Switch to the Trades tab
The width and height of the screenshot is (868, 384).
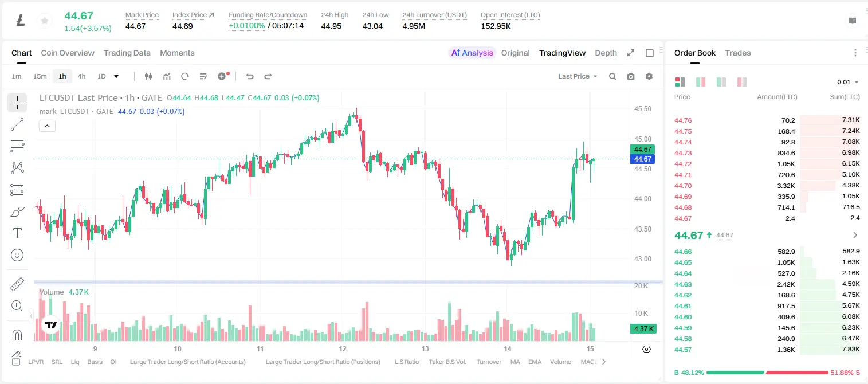pyautogui.click(x=738, y=53)
